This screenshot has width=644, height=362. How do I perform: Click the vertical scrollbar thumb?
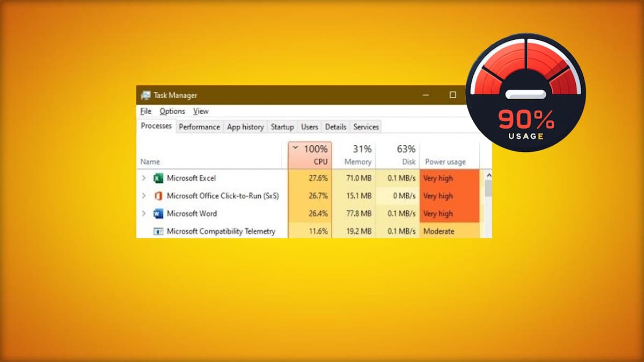coord(488,188)
